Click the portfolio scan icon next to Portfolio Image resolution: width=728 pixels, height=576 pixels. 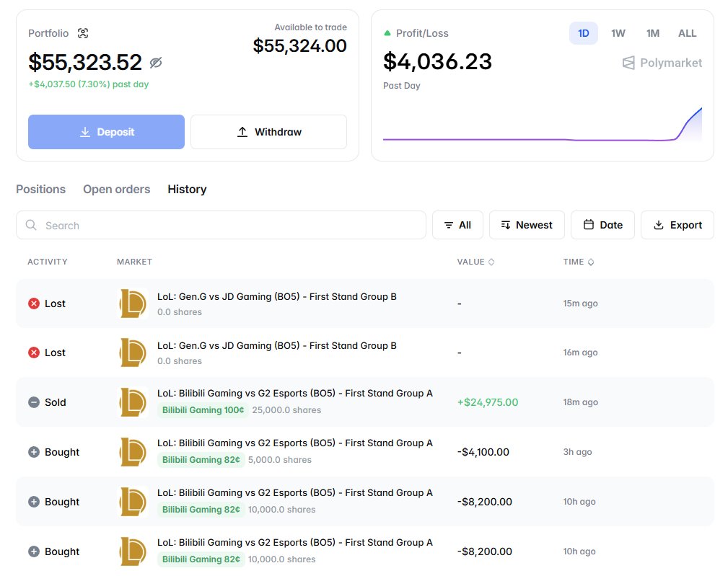pos(83,33)
